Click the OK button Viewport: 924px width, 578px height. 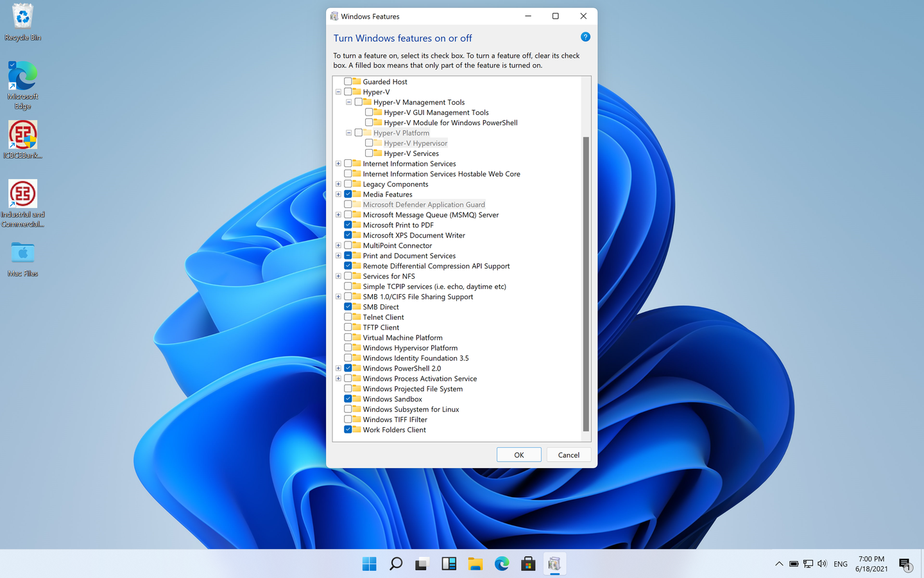518,454
